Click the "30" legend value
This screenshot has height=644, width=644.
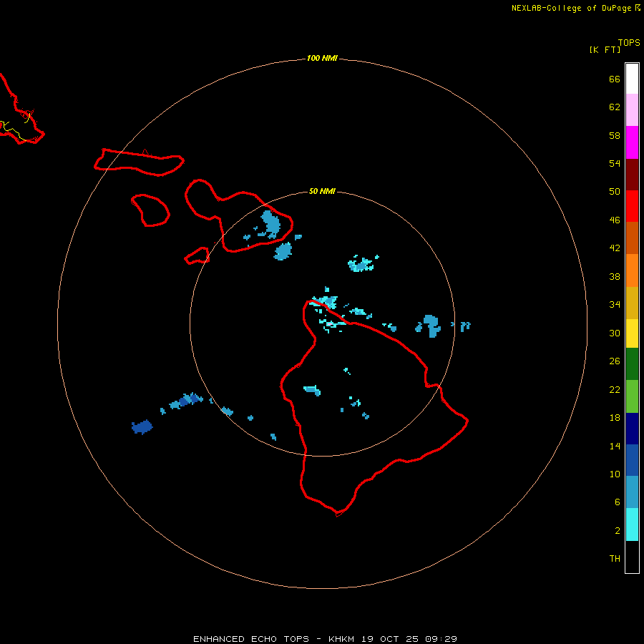pyautogui.click(x=615, y=333)
